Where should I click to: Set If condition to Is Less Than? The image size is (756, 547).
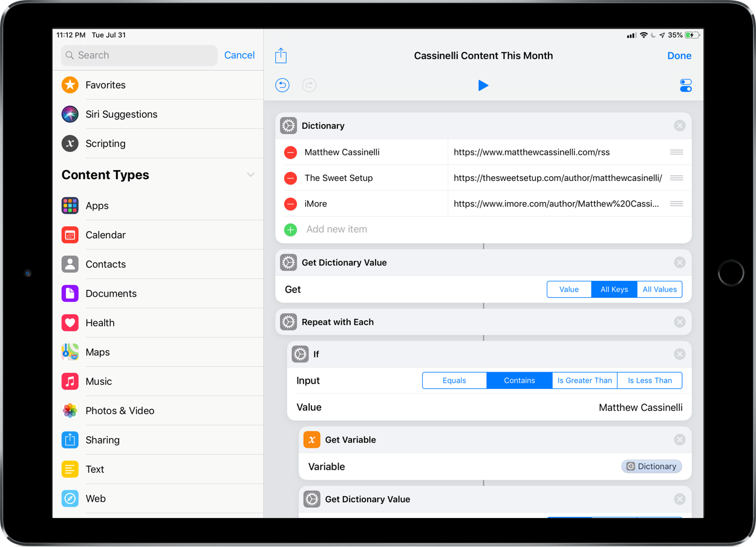tap(650, 381)
